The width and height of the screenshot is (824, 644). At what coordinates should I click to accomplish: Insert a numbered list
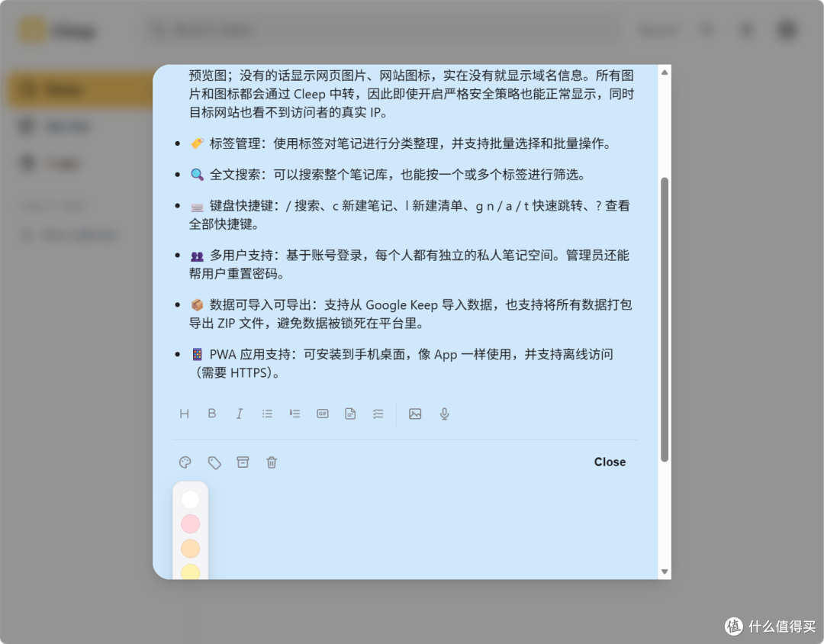(x=295, y=414)
